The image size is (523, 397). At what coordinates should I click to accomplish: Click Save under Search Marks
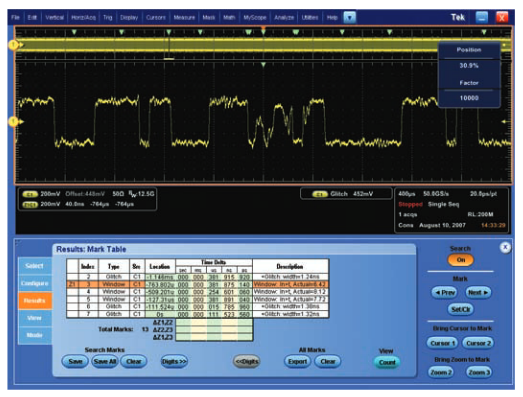pos(75,362)
